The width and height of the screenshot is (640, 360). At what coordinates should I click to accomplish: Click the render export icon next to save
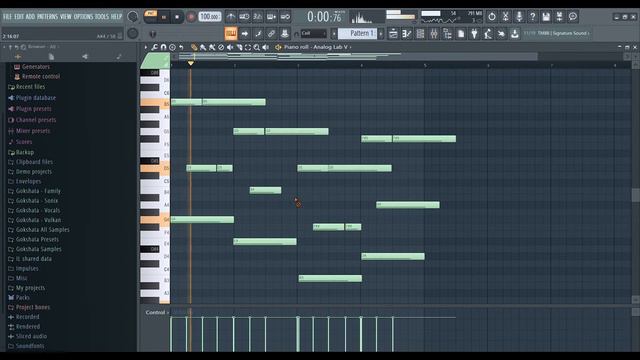click(x=559, y=16)
